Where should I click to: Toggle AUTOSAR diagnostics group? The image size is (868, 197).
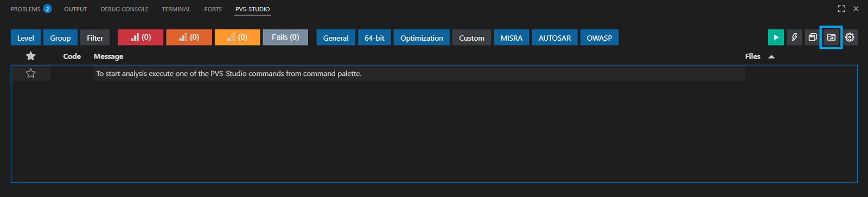tap(554, 37)
